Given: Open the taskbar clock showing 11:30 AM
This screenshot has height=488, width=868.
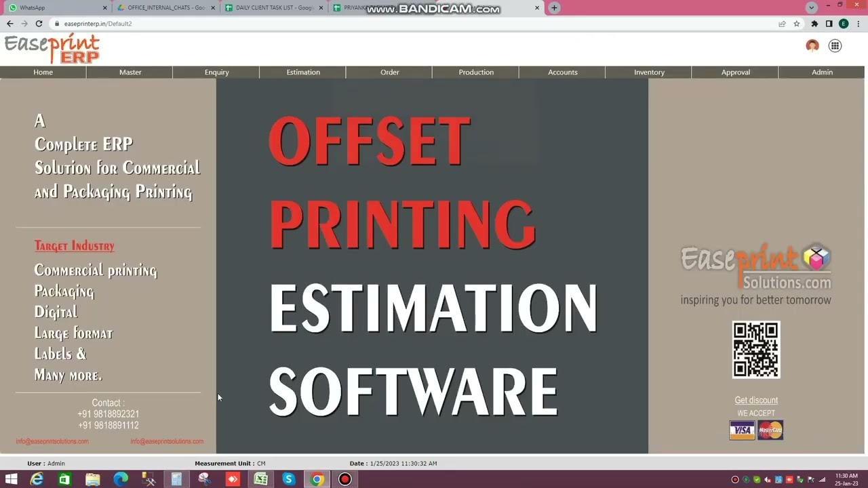Looking at the screenshot, I should pos(847,479).
